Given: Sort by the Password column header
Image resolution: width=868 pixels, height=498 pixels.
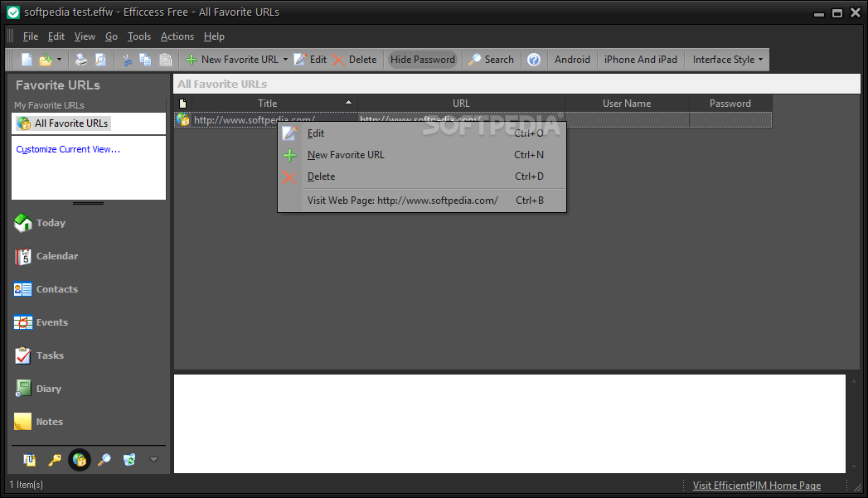Looking at the screenshot, I should click(730, 104).
